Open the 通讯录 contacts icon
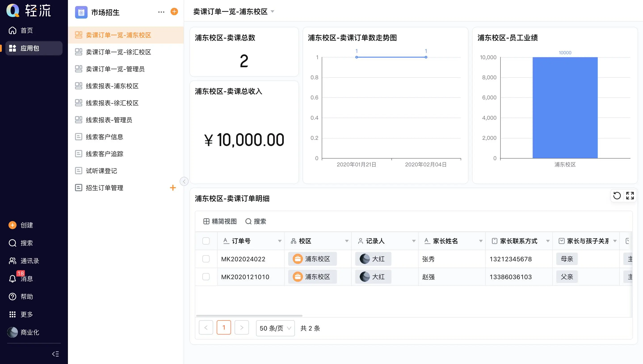643x364 pixels. 13,261
